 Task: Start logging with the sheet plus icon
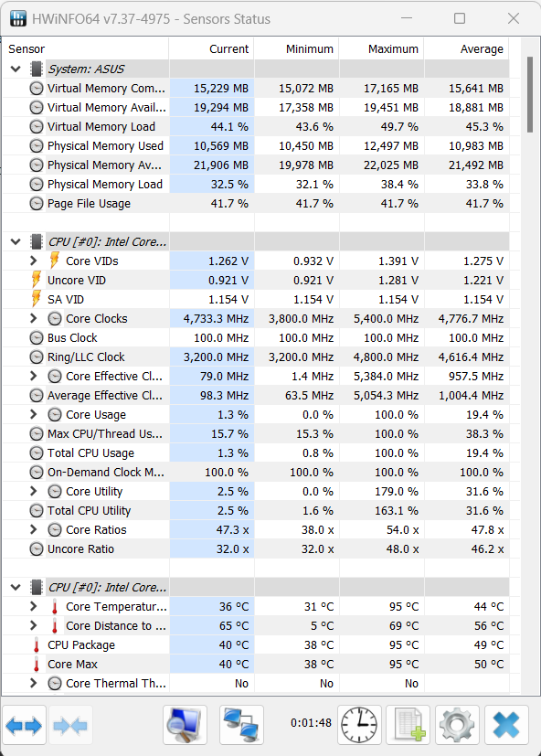coord(408,725)
